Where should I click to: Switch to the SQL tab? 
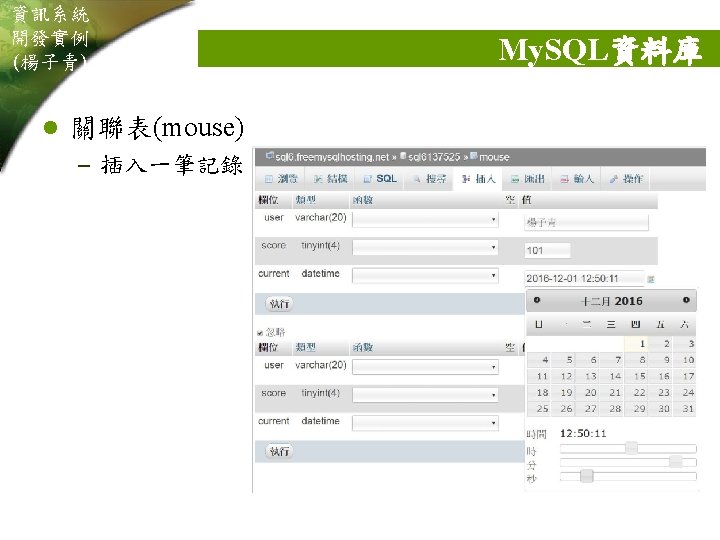point(380,179)
